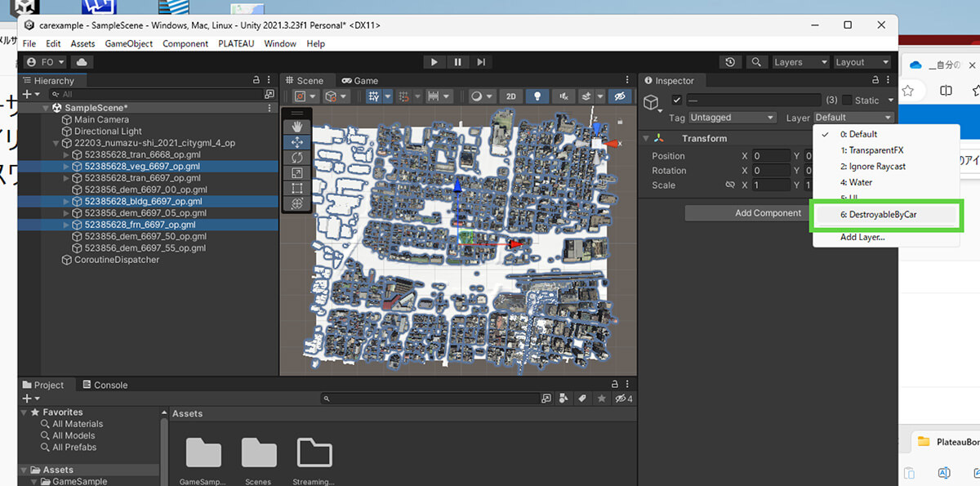Open the Layout dropdown
Screen dimensions: 980x486
861,62
